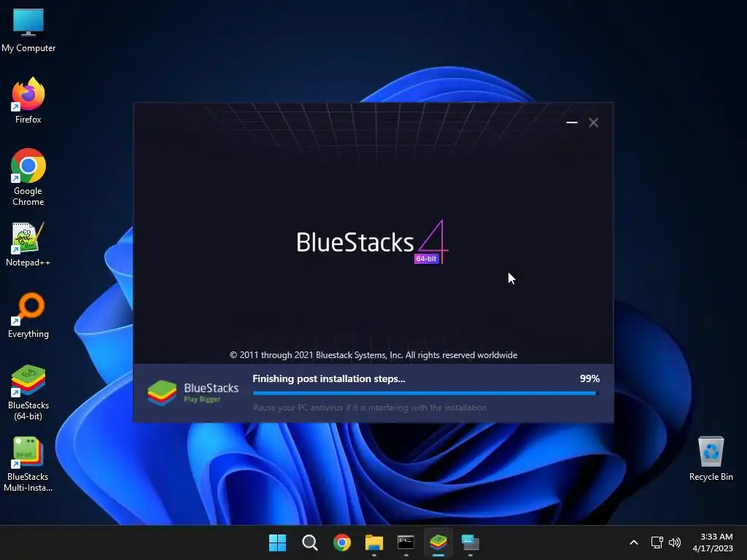Click the installation progress bar
Screen dimensions: 747x560
[426, 393]
